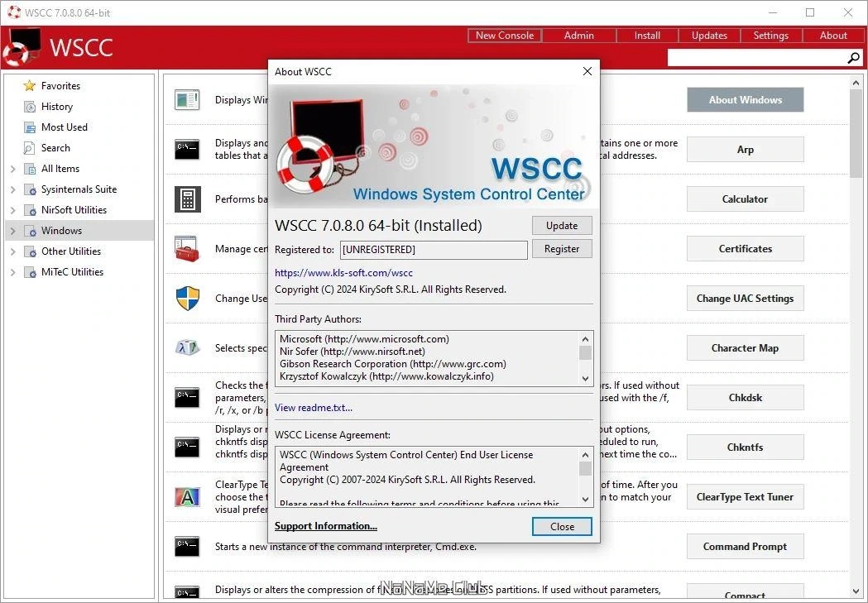Image resolution: width=868 pixels, height=603 pixels.
Task: Click the Command Prompt console icon
Action: pyautogui.click(x=187, y=547)
